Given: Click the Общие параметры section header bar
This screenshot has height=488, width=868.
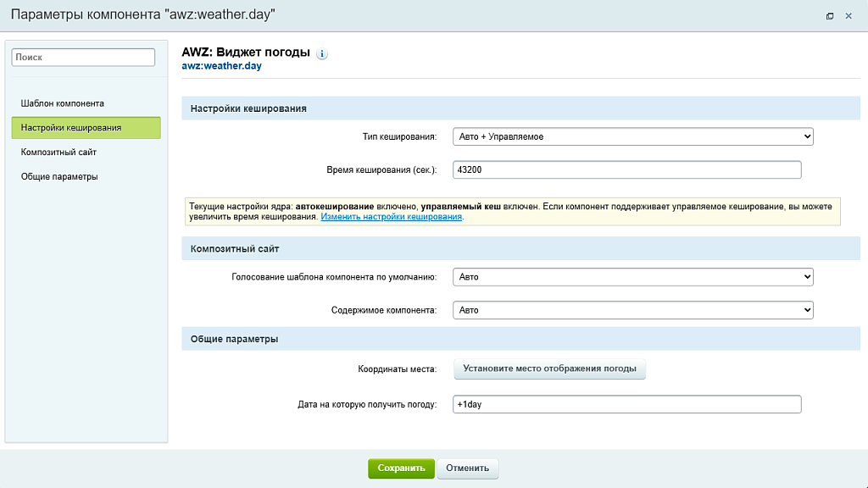Looking at the screenshot, I should click(520, 339).
